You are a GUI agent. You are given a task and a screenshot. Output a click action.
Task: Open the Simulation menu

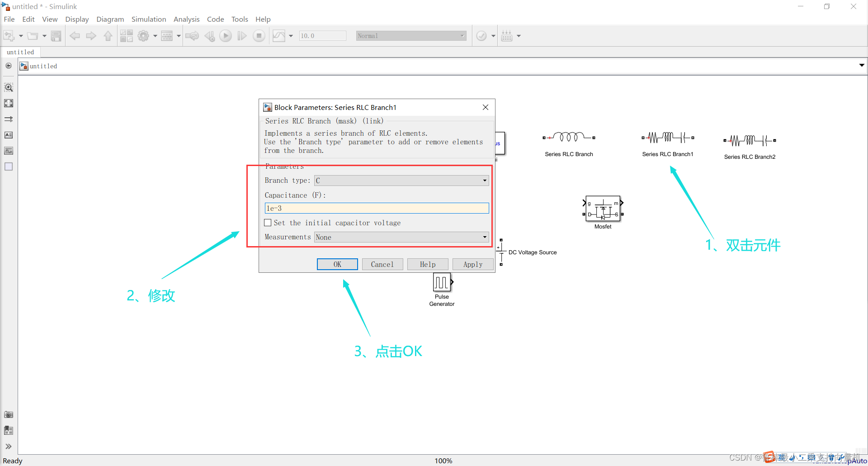(x=149, y=19)
